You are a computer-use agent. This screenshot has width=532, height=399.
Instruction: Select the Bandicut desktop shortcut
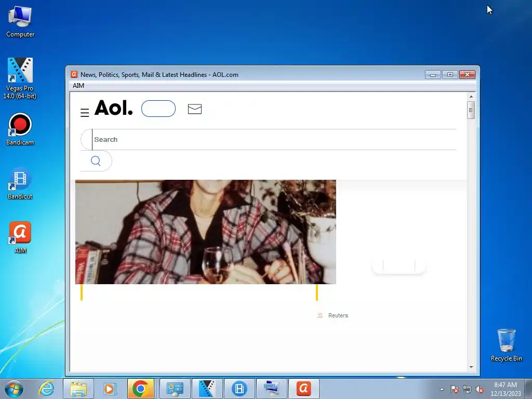click(x=20, y=183)
